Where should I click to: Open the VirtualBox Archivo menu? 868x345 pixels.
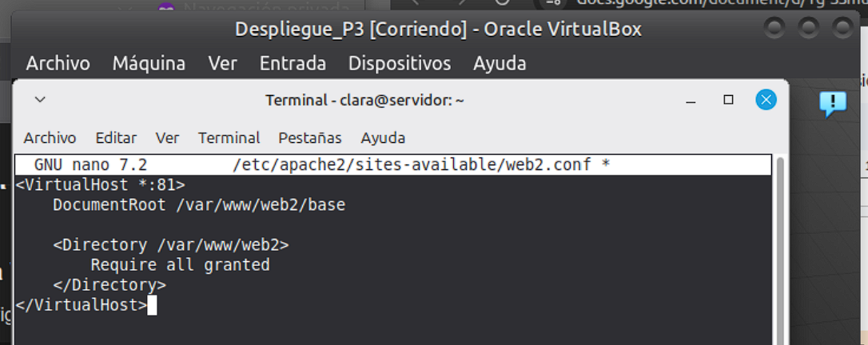[x=58, y=63]
